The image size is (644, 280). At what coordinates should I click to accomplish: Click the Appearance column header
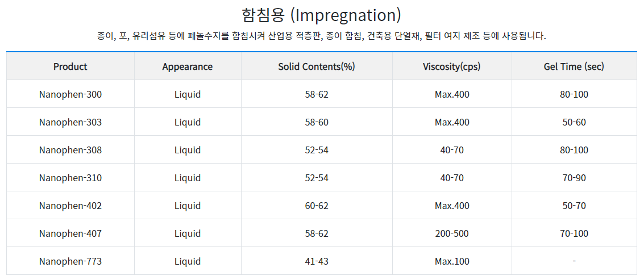coord(188,66)
